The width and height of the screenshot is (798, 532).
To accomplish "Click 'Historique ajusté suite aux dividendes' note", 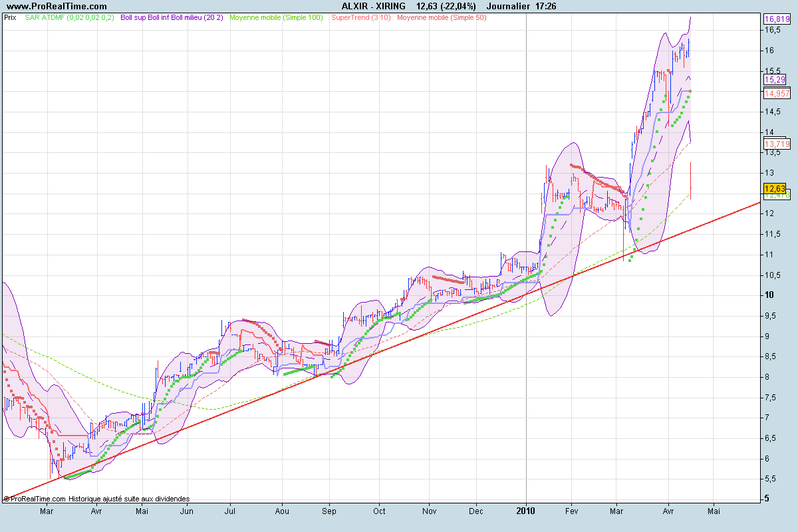I will pyautogui.click(x=130, y=498).
